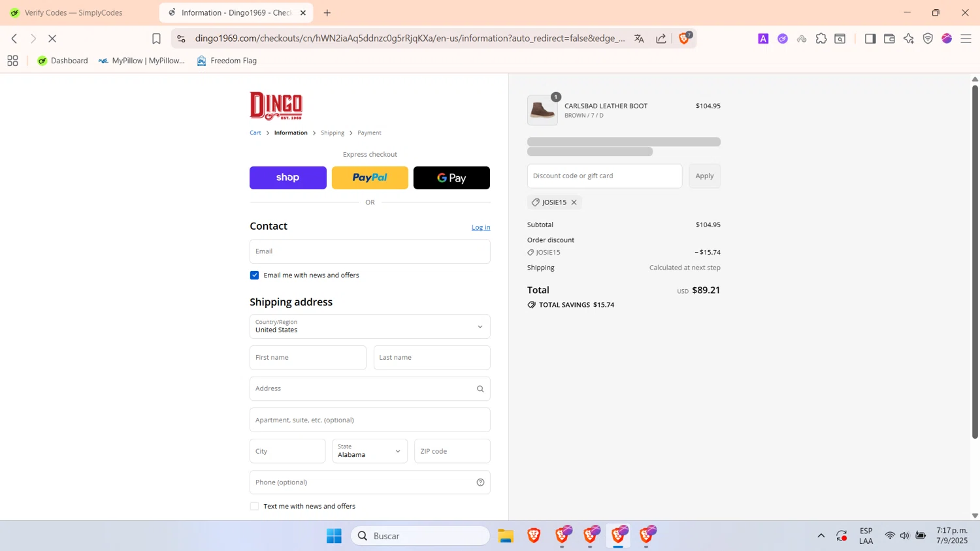Open the extensions puzzle icon
Screen dimensions: 980x551
[x=821, y=39]
